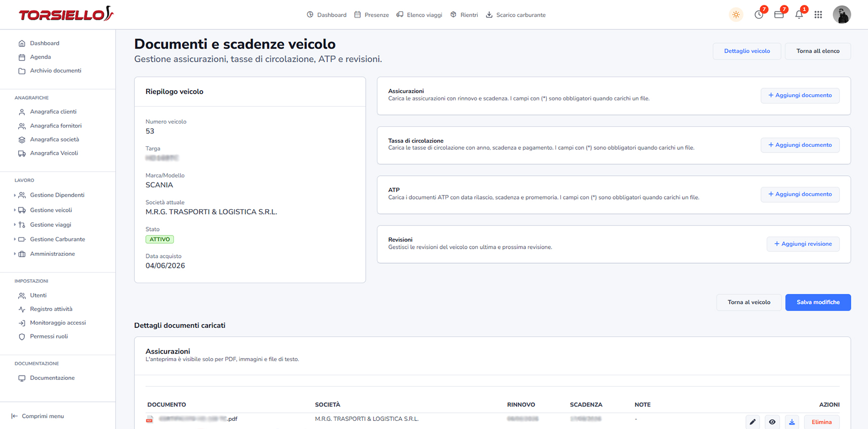Expand the Gestione Carburante submenu

point(50,239)
